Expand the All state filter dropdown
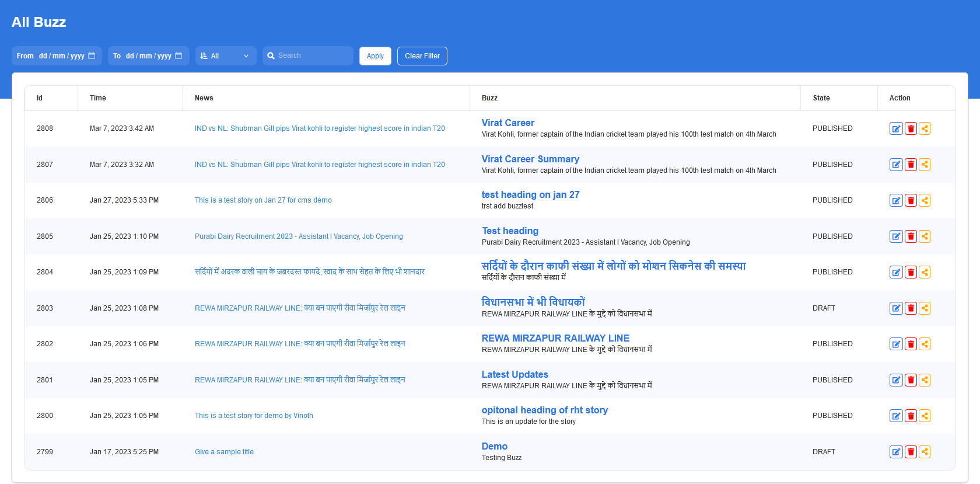This screenshot has height=484, width=980. [x=226, y=56]
